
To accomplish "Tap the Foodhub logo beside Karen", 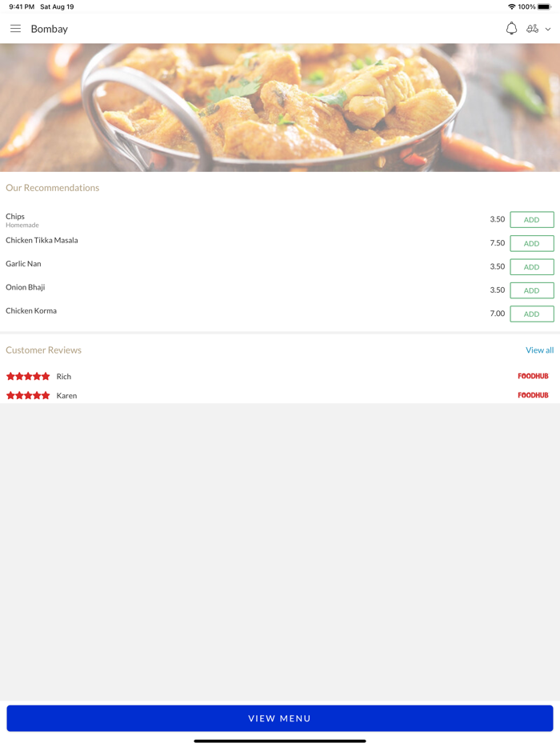I will 533,395.
